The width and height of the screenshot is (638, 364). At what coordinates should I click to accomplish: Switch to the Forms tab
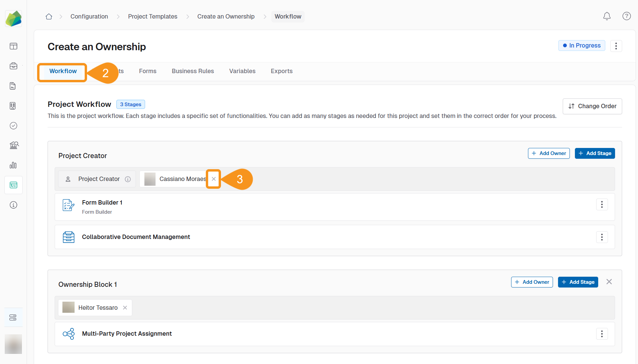147,71
